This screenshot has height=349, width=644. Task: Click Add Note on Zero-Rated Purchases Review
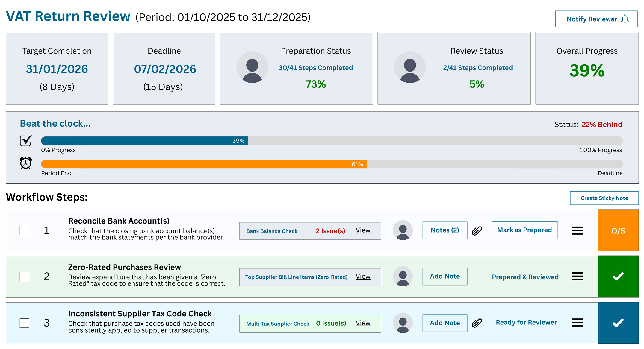tap(445, 277)
